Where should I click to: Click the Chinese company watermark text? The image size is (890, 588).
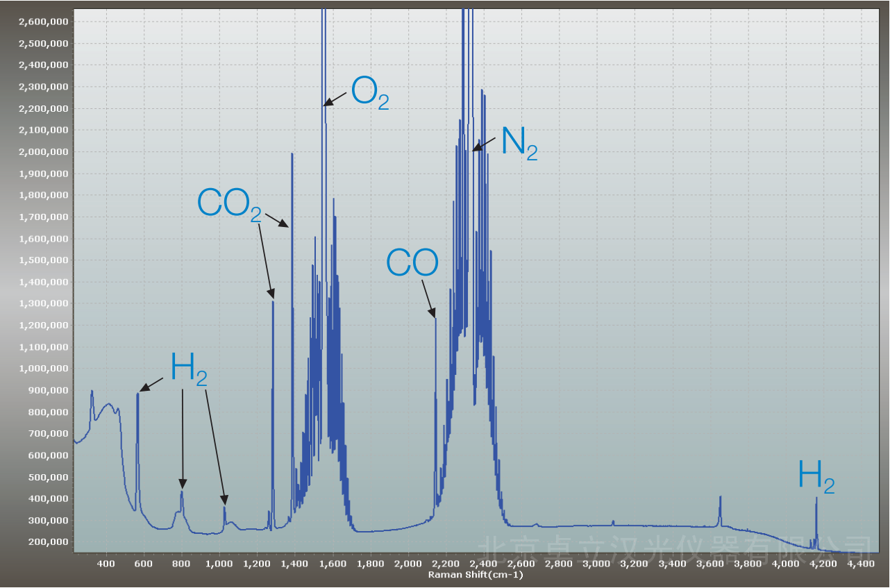(677, 548)
